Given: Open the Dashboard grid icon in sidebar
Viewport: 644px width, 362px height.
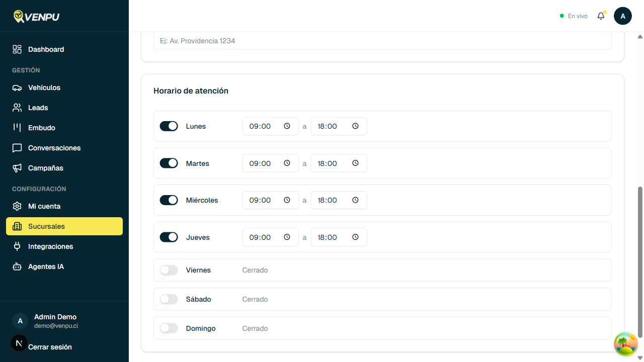Looking at the screenshot, I should pos(17,49).
